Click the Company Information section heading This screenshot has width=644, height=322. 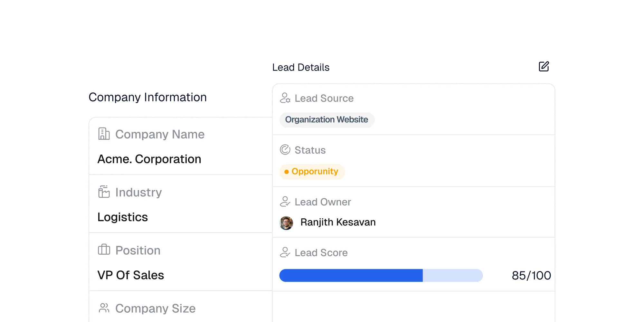[x=148, y=98]
